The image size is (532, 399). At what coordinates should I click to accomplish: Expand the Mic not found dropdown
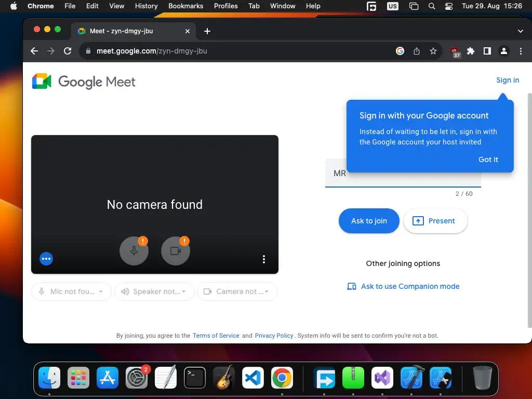point(71,291)
